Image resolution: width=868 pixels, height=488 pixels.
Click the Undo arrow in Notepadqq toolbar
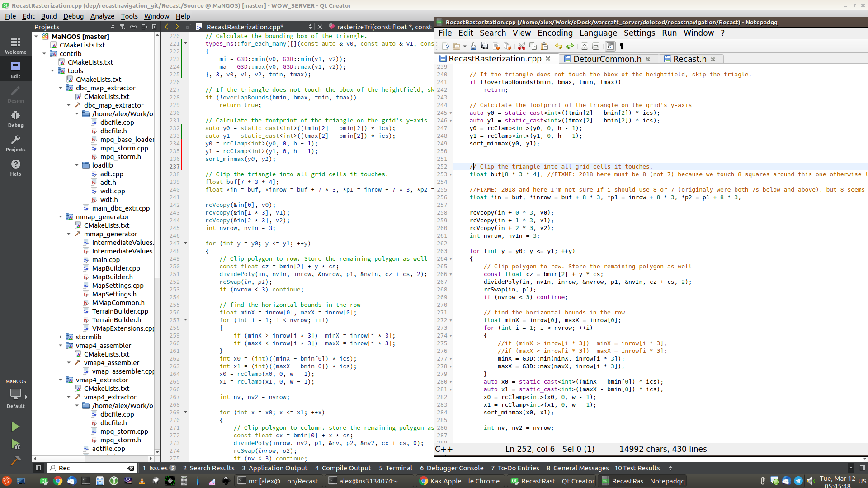559,46
